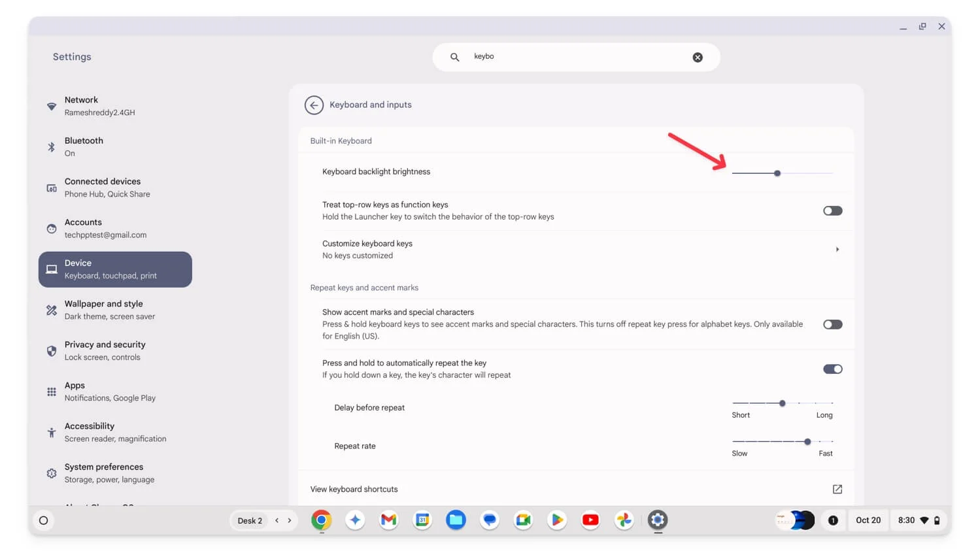The height and width of the screenshot is (551, 980).
Task: Open Network settings section
Action: (115, 106)
